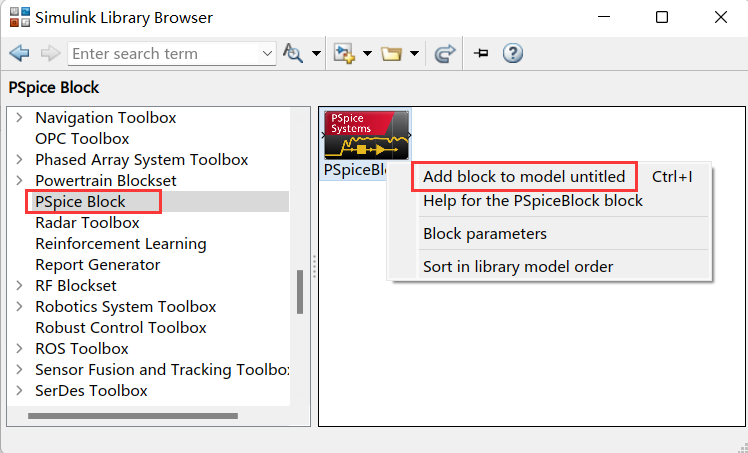This screenshot has width=748, height=453.
Task: Choose Help for the PSpiceBlock block
Action: [x=533, y=200]
